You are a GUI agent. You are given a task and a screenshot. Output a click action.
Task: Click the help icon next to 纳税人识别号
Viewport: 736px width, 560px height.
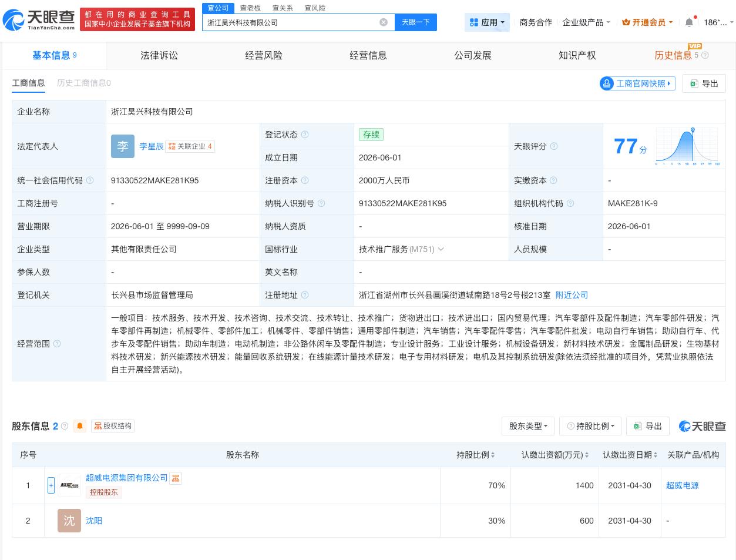(321, 203)
